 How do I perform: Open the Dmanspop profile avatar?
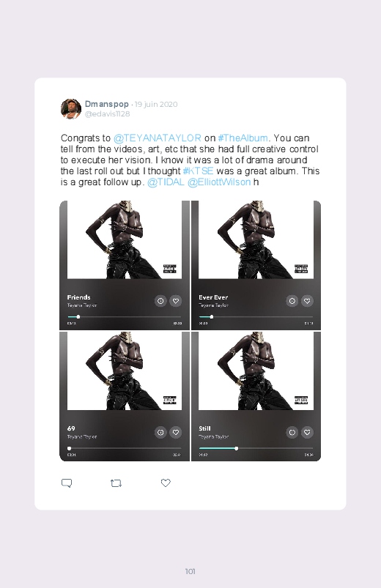coord(71,109)
